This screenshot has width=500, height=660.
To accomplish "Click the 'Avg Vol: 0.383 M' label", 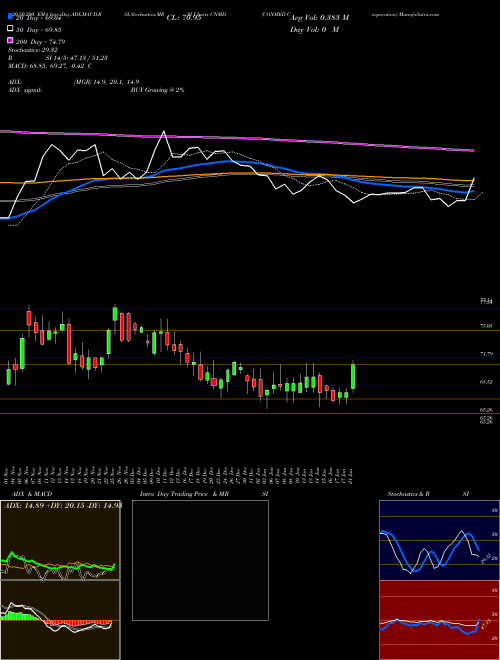I will 319,18.
